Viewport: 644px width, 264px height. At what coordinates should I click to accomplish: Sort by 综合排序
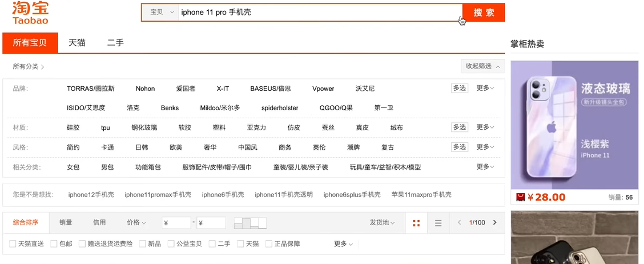pos(26,222)
